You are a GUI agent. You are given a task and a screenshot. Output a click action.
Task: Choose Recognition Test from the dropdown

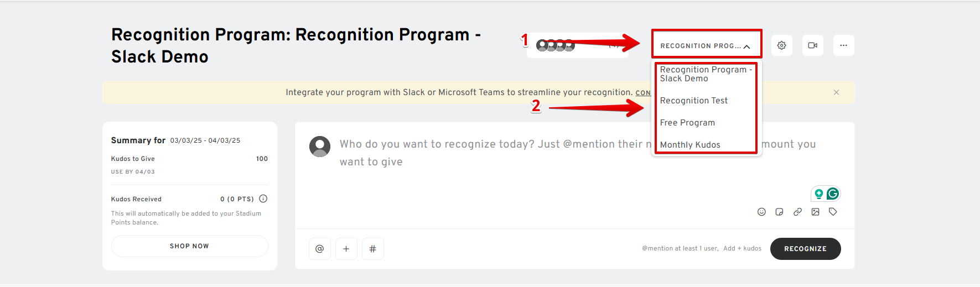[x=694, y=101]
